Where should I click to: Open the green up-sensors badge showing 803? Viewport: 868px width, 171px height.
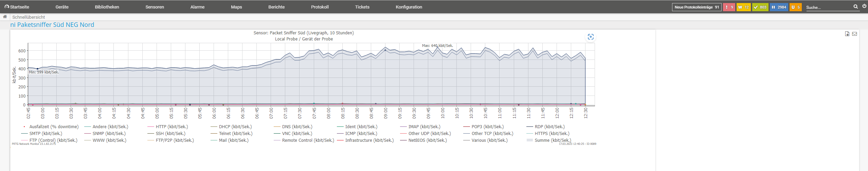(760, 7)
